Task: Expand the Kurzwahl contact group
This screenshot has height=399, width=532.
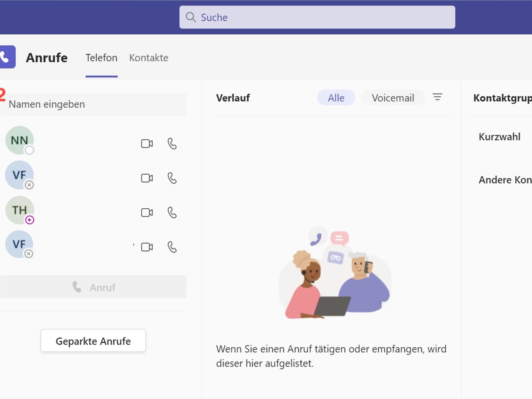Action: pos(499,136)
